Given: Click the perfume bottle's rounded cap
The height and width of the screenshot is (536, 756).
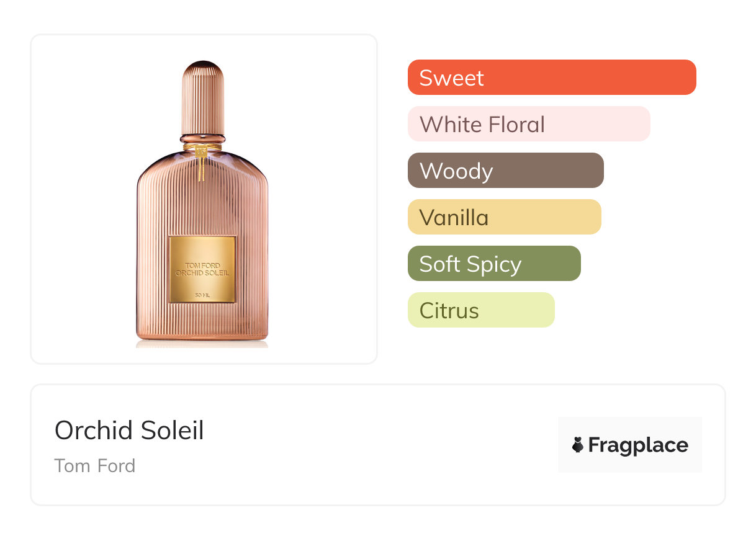Looking at the screenshot, I should (202, 93).
